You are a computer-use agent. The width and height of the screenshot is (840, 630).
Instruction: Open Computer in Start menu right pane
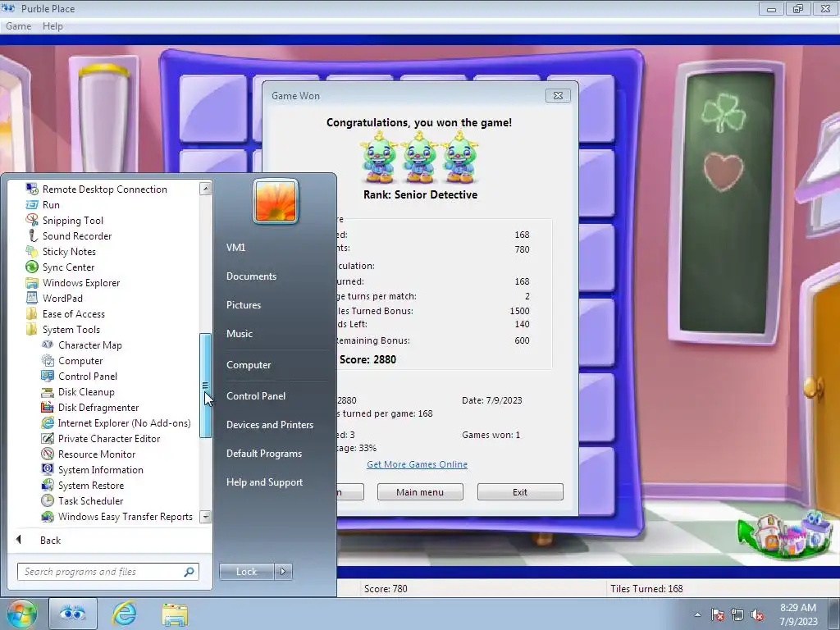point(249,365)
